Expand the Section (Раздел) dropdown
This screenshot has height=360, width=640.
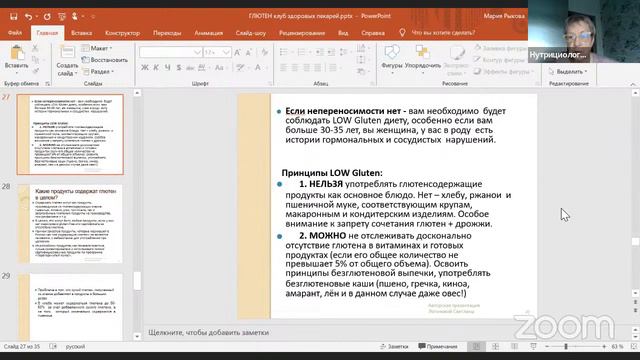coord(98,71)
